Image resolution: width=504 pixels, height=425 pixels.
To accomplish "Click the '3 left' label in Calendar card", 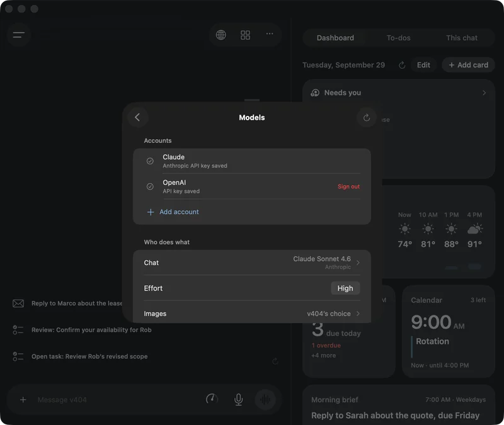I will 478,300.
